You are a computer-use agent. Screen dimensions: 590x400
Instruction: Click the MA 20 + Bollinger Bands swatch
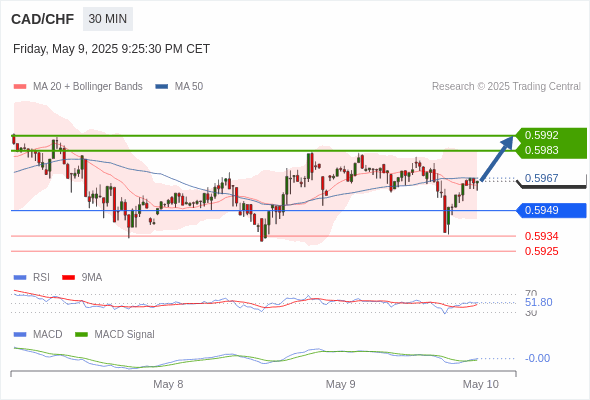20,87
